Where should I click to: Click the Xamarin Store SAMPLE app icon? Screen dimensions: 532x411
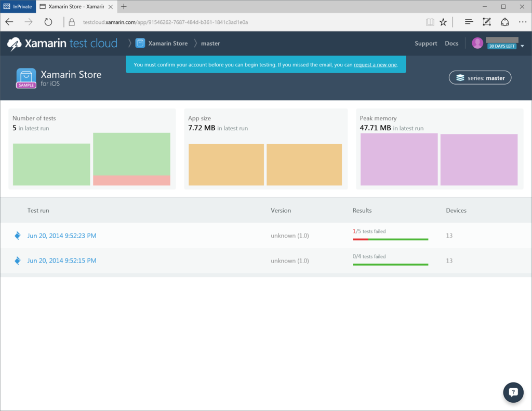tap(26, 78)
